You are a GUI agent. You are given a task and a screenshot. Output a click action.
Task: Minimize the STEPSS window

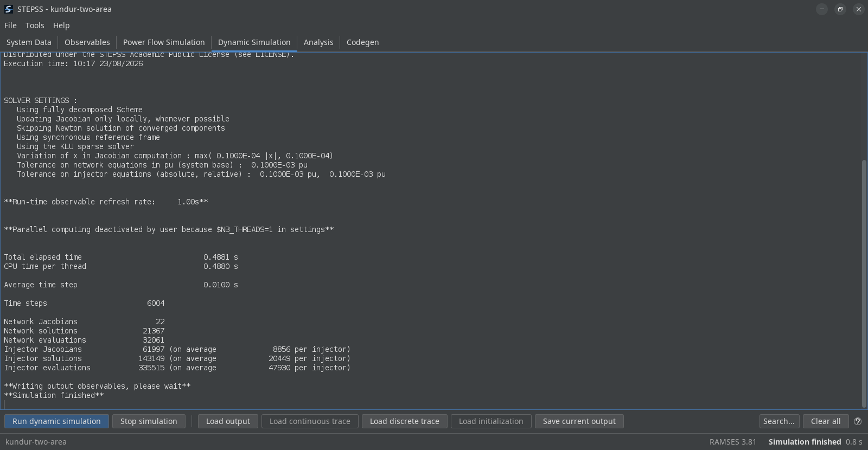pos(822,9)
